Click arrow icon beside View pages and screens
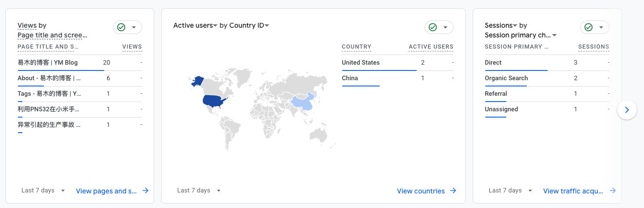This screenshot has width=644, height=208. 146,191
